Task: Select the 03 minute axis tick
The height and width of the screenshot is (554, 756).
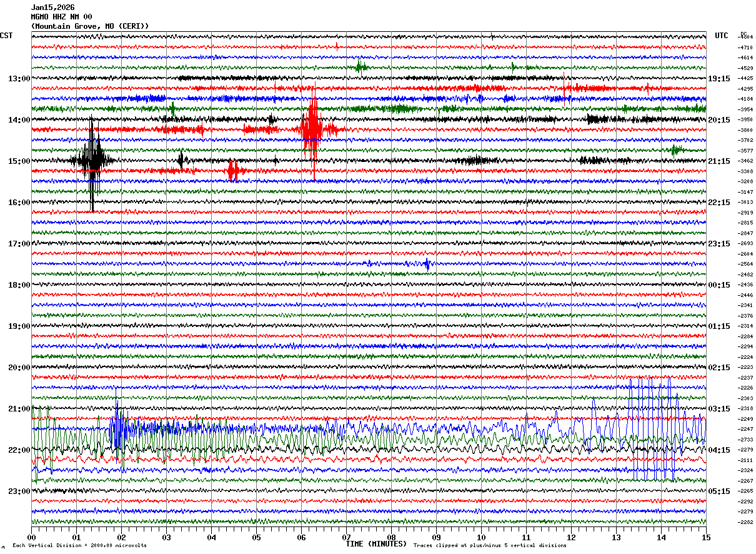Action: 166,537
